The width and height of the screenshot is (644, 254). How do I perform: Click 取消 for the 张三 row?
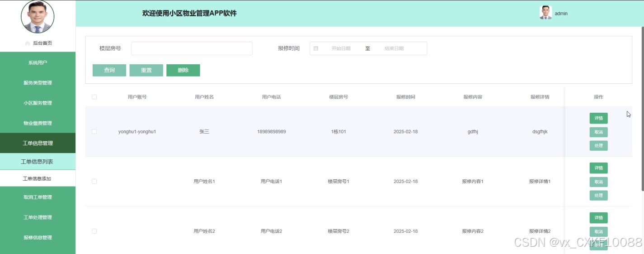(x=598, y=132)
